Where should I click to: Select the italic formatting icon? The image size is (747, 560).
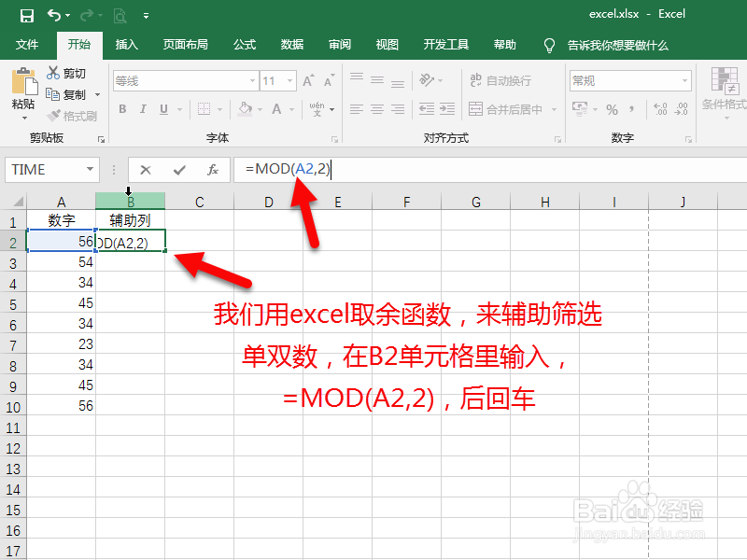141,109
